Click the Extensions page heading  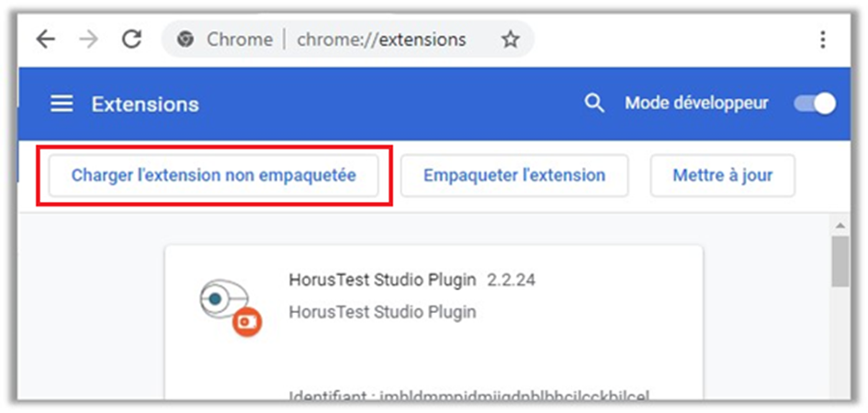point(145,104)
